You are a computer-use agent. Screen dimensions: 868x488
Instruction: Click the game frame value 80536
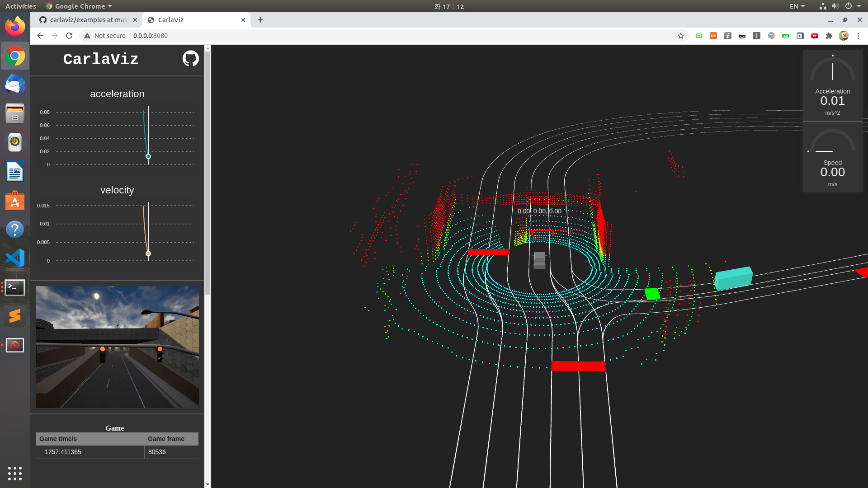157,452
